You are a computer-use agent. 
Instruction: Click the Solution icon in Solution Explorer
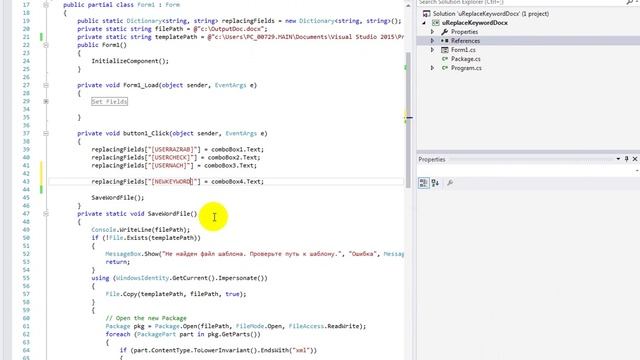[x=426, y=13]
